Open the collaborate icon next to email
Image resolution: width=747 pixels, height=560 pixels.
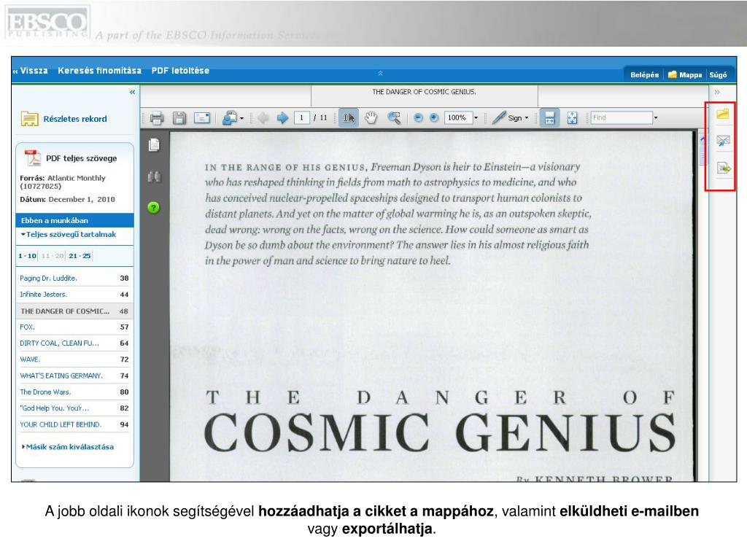(230, 117)
